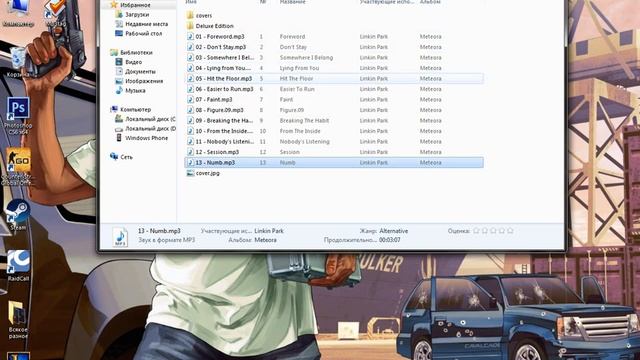Click the 08 - Figure.09.mp3 file icon
The height and width of the screenshot is (360, 640).
coord(190,110)
